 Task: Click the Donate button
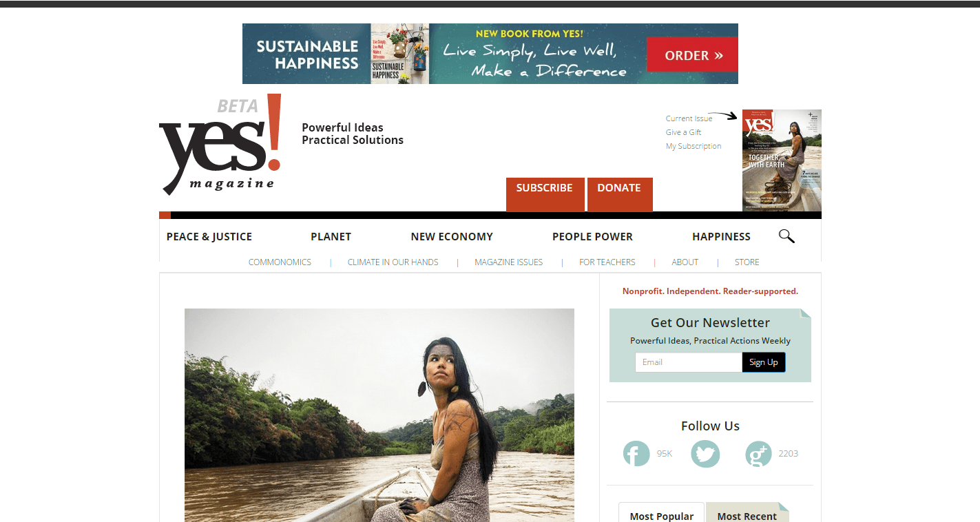point(620,194)
